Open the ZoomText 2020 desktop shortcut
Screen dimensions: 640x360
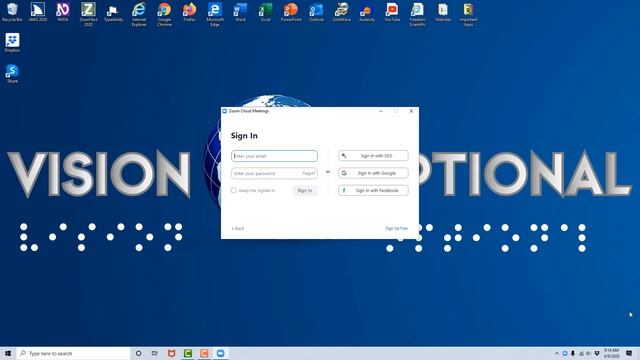88,14
